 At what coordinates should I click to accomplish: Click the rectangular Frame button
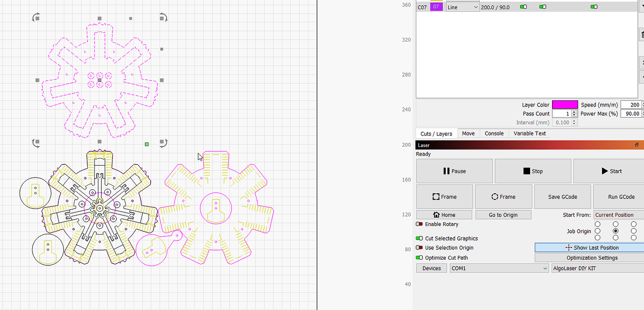(x=444, y=197)
